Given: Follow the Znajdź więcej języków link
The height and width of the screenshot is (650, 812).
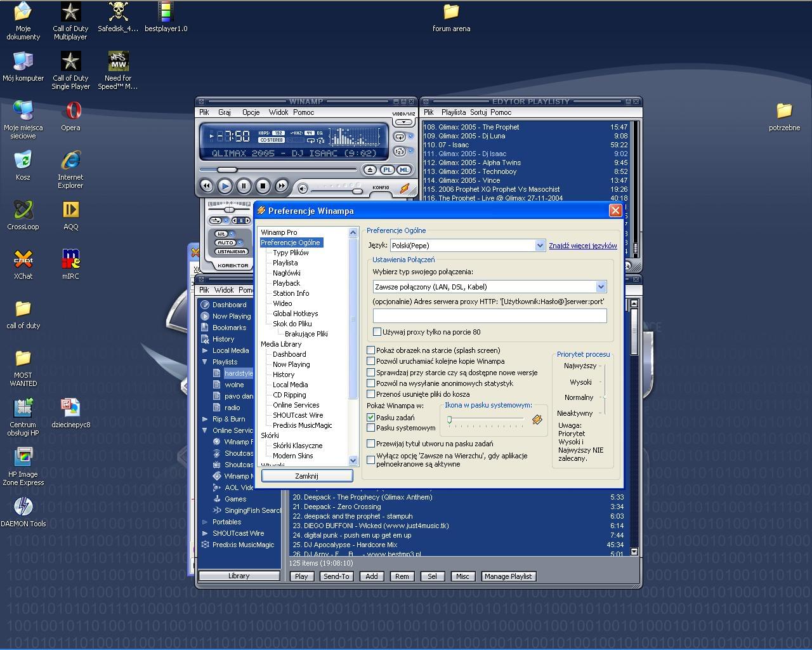Looking at the screenshot, I should [x=583, y=246].
